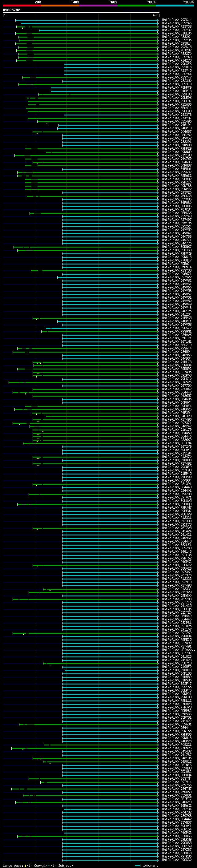Select label UniRef100_Q9C8S5
This screenshot has width=197, height=868.
pos(176,843)
